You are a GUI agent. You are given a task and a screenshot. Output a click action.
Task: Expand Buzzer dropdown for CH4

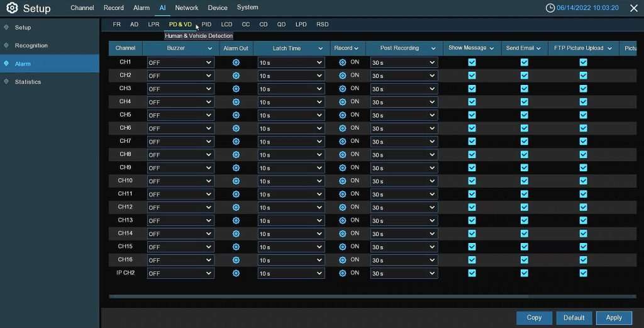[x=180, y=102]
